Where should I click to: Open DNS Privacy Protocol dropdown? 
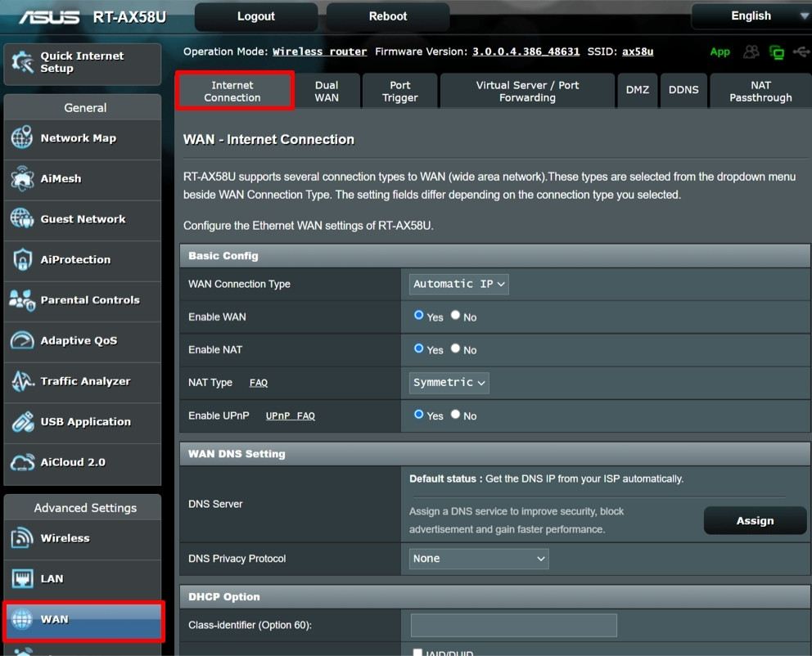(x=479, y=559)
